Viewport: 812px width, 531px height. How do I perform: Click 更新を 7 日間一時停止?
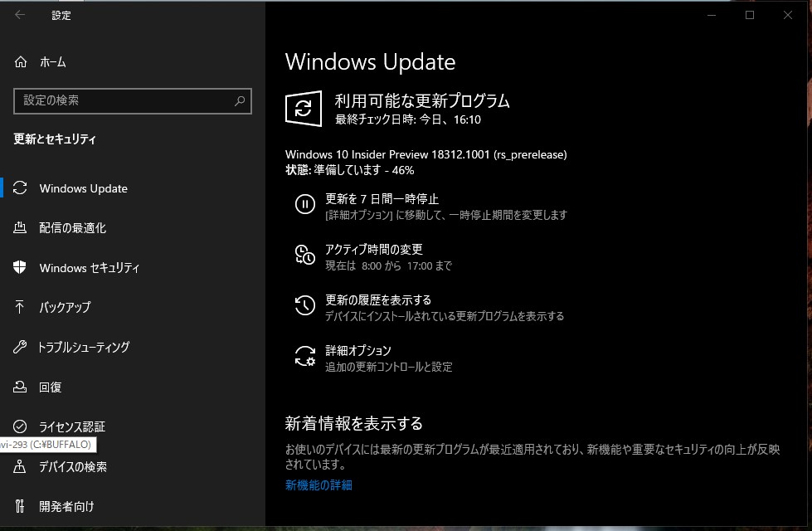click(382, 199)
